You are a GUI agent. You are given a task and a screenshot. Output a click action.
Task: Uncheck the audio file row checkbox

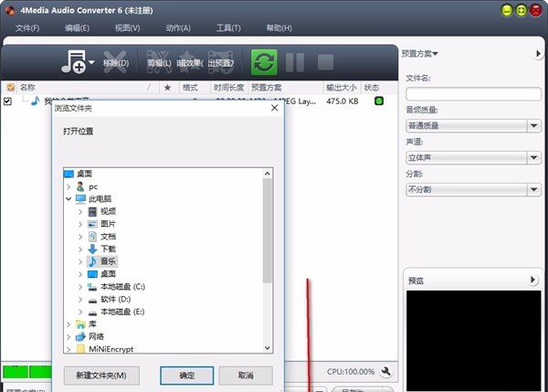(7, 101)
